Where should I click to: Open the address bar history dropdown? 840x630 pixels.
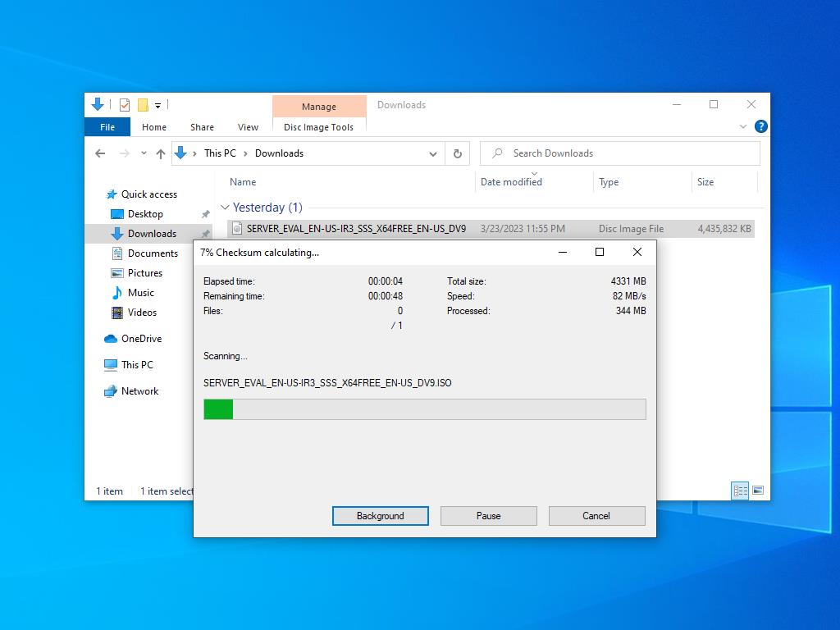[433, 153]
